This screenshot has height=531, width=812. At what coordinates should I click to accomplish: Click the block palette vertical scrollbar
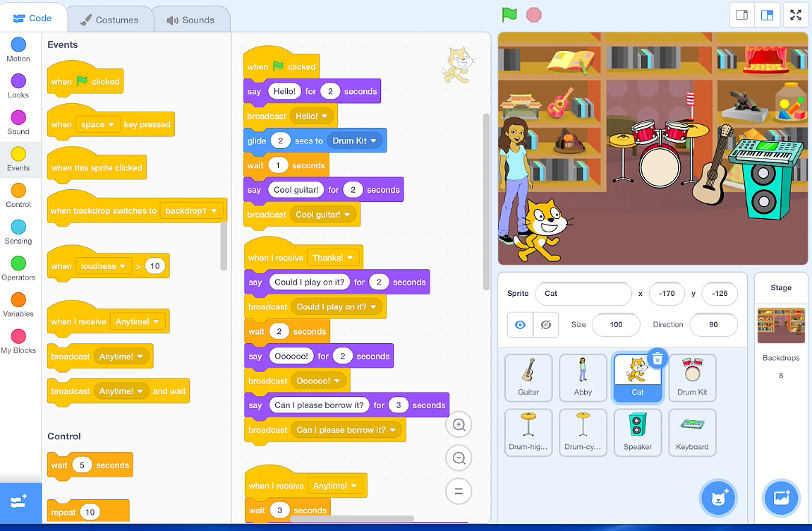point(224,246)
